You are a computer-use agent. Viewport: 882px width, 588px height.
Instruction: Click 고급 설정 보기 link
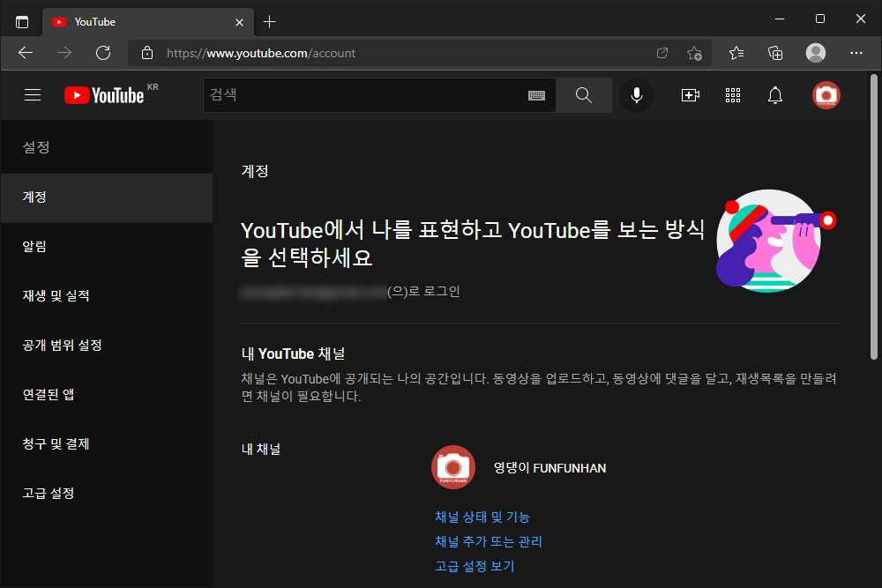475,567
